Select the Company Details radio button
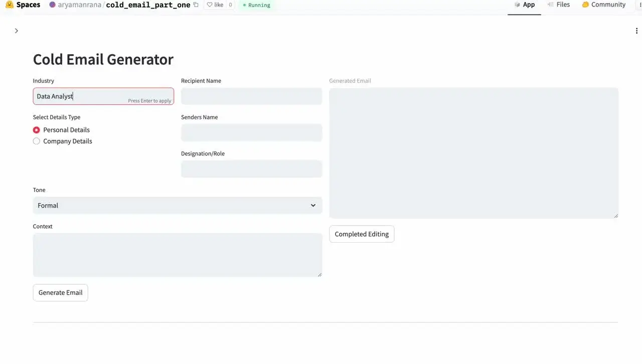Image resolution: width=642 pixels, height=364 pixels. [x=36, y=141]
